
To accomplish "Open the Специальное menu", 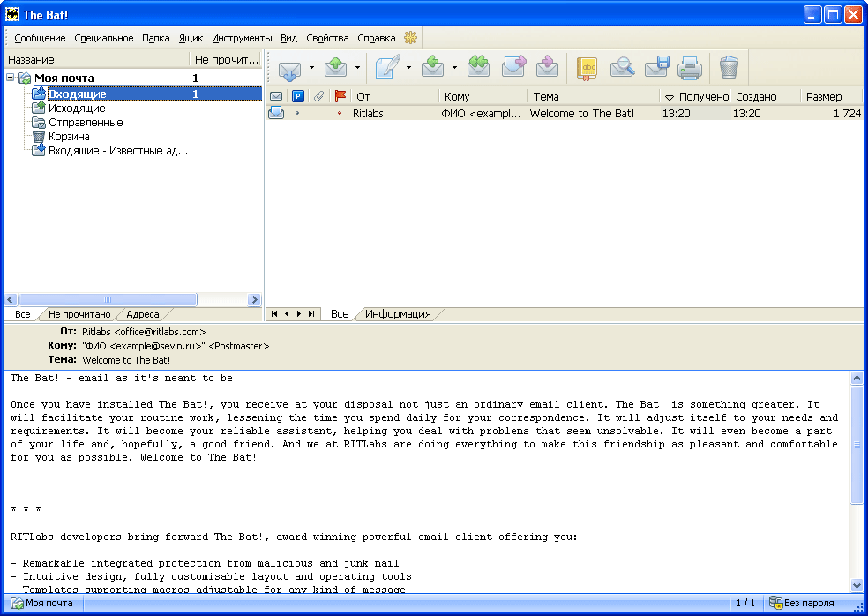I will point(104,38).
